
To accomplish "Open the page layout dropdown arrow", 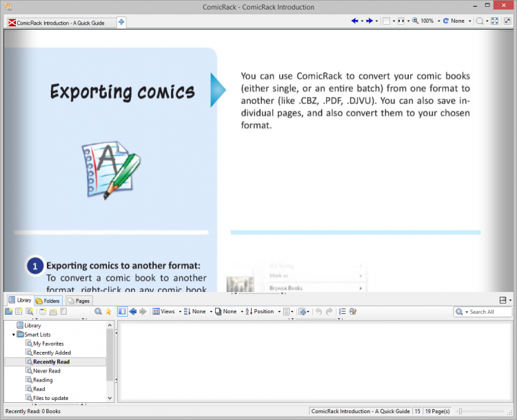I will tap(394, 21).
